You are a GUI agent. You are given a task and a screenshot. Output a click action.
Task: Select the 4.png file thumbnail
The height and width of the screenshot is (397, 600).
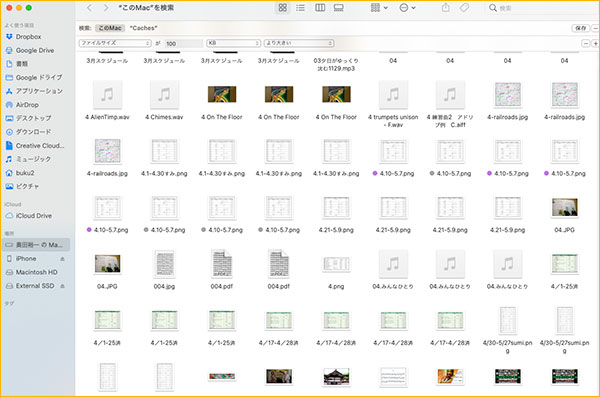[x=336, y=264]
